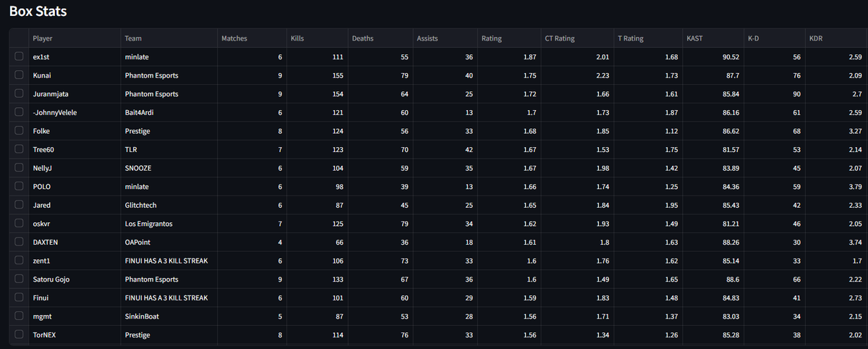Click team cell TLR
Viewport: 868px width, 349px height.
pos(168,149)
